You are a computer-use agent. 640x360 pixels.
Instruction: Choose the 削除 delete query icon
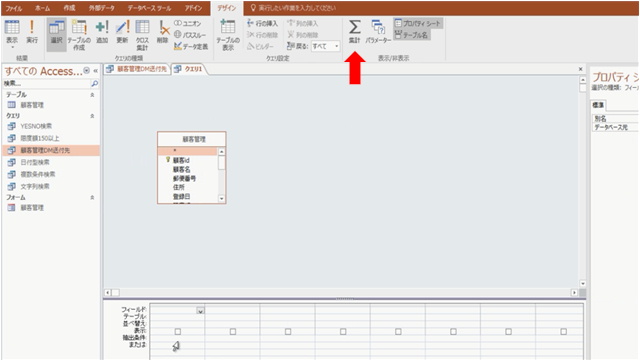[x=162, y=31]
